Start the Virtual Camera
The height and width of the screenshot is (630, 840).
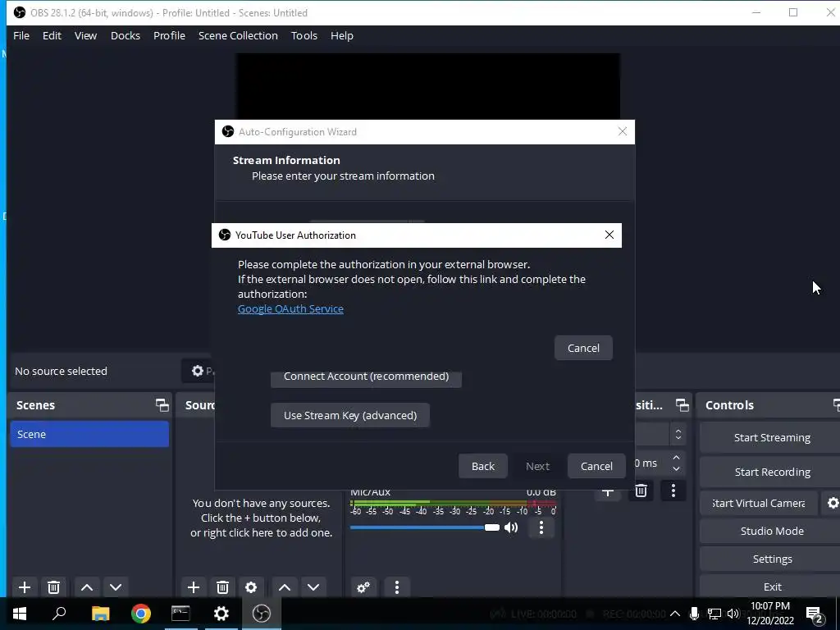tap(759, 503)
